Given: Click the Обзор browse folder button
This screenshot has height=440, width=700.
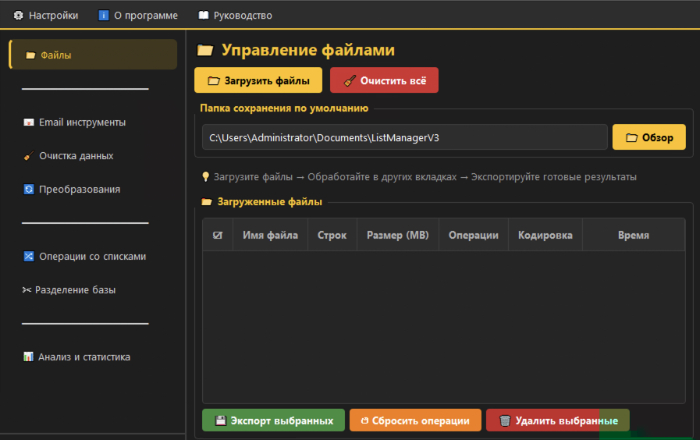Looking at the screenshot, I should point(649,137).
